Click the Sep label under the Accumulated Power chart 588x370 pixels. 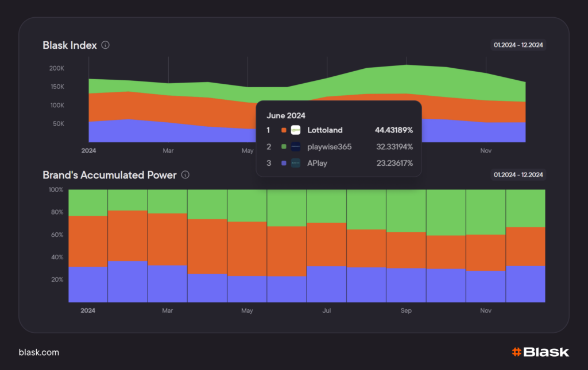tap(406, 310)
